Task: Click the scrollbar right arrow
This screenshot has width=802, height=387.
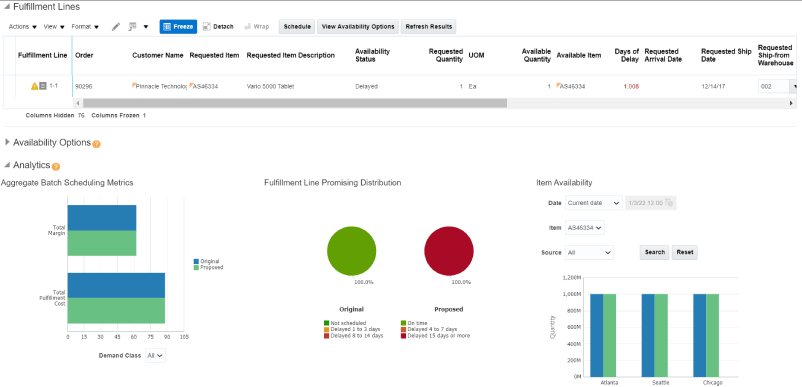Action: point(791,103)
